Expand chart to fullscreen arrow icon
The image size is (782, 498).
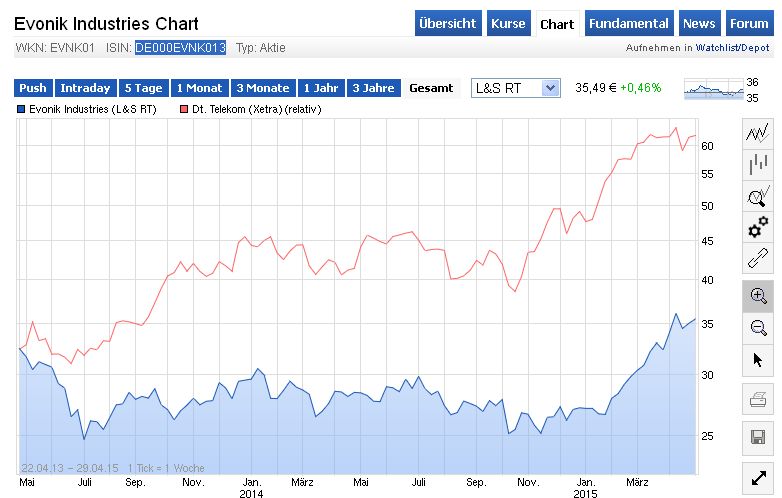tap(757, 476)
